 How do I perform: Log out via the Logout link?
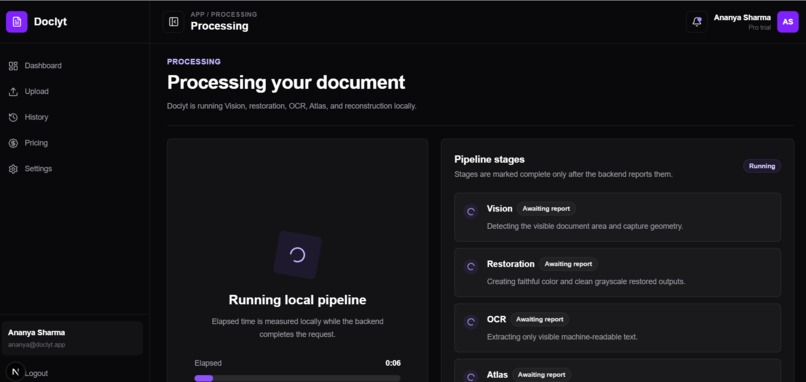(36, 373)
